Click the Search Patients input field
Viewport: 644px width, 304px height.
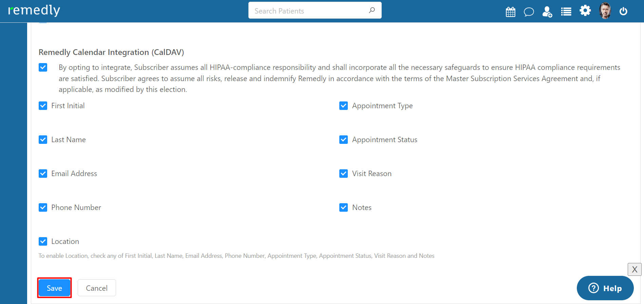[315, 10]
